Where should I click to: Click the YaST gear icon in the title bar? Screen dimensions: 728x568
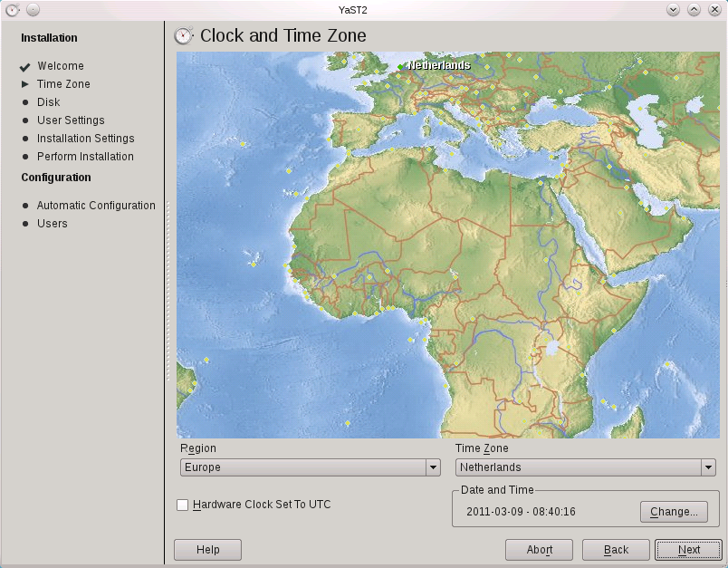[x=11, y=8]
